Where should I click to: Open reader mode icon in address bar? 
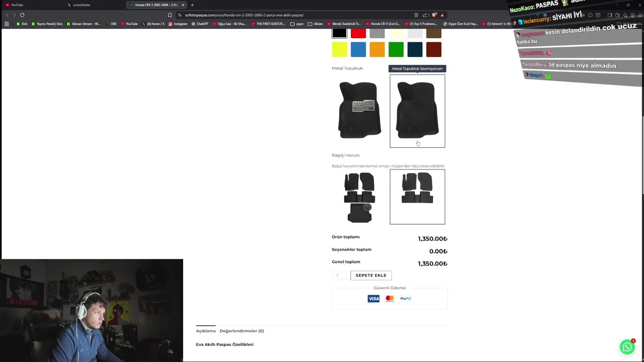pos(416,15)
